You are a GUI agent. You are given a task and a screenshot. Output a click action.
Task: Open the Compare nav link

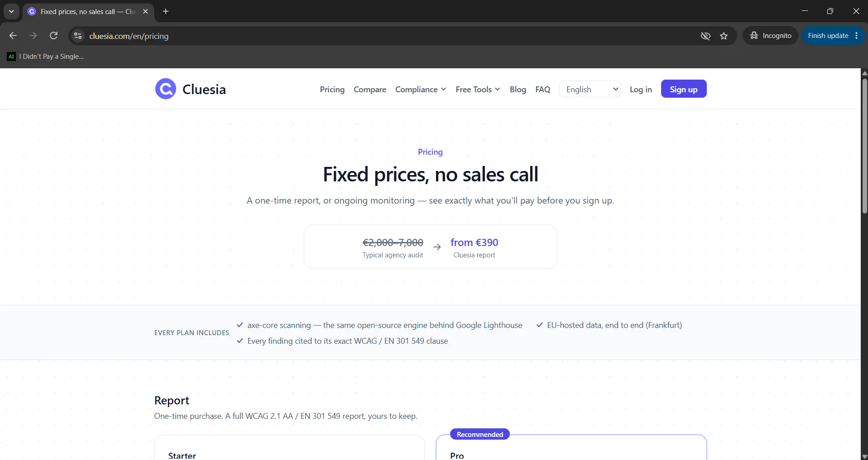tap(370, 90)
